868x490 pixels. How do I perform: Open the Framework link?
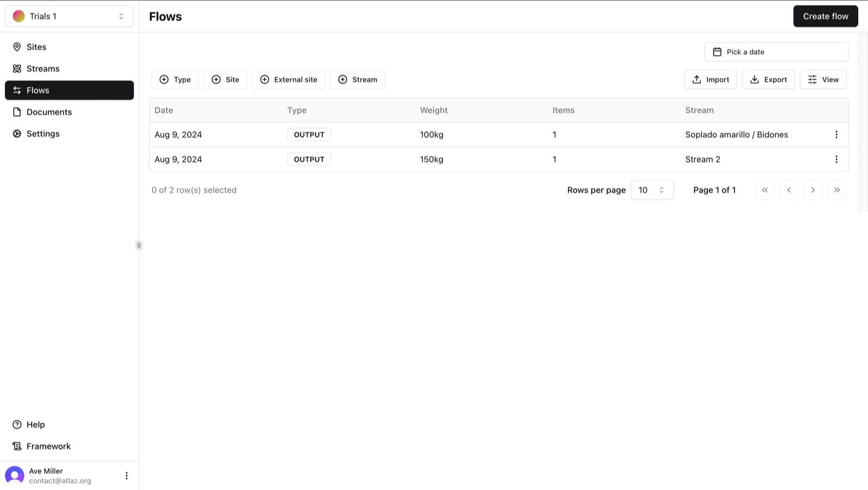click(48, 446)
